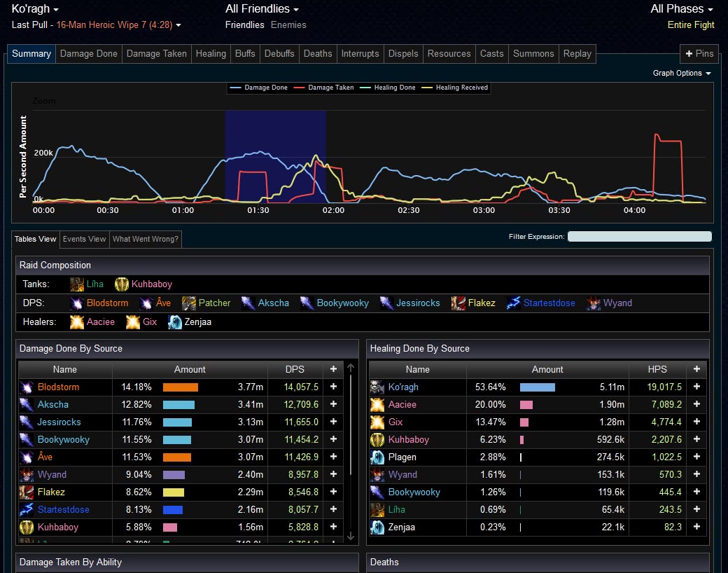Click Liha's tank class icon in Raid Composition
The image size is (728, 573).
coord(76,284)
